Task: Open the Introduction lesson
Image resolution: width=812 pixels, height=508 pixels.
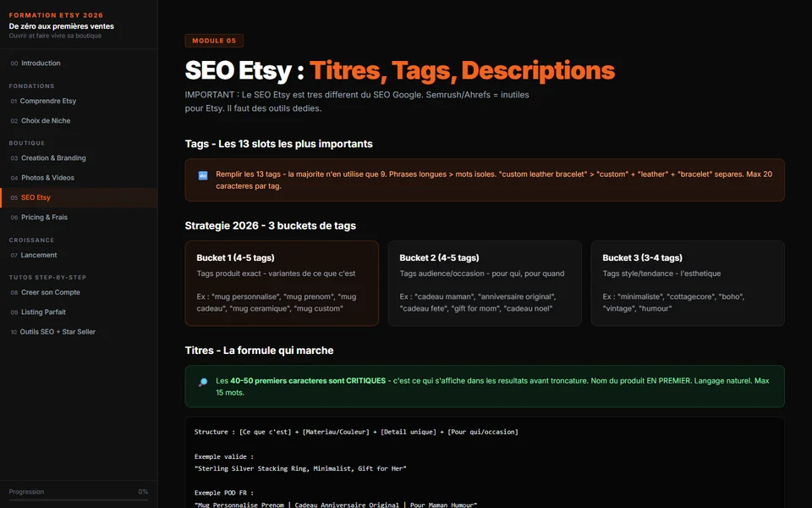Action: point(79,63)
